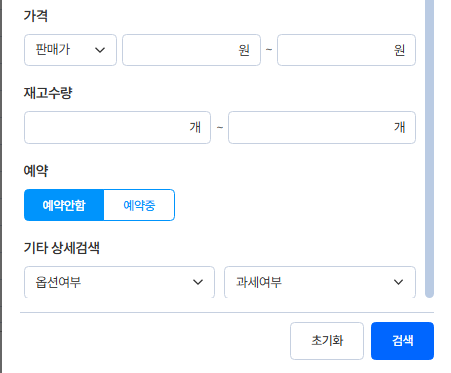Expand the 과세여부 dropdown
The image size is (451, 373).
(x=320, y=282)
